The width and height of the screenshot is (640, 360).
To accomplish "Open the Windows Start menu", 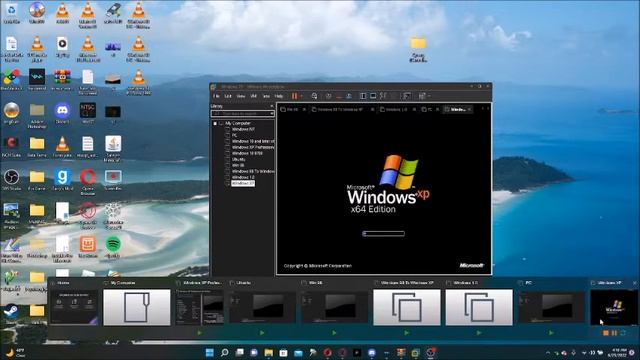I will click(x=209, y=352).
